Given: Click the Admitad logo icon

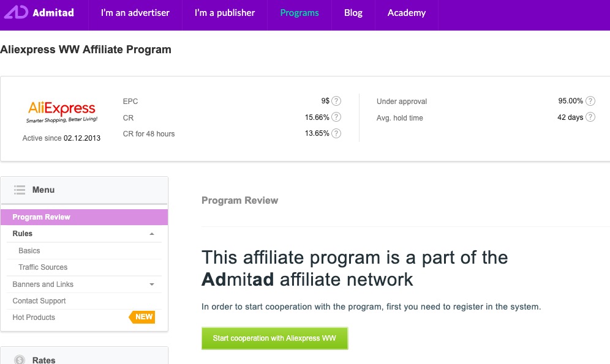Looking at the screenshot, I should click(16, 12).
